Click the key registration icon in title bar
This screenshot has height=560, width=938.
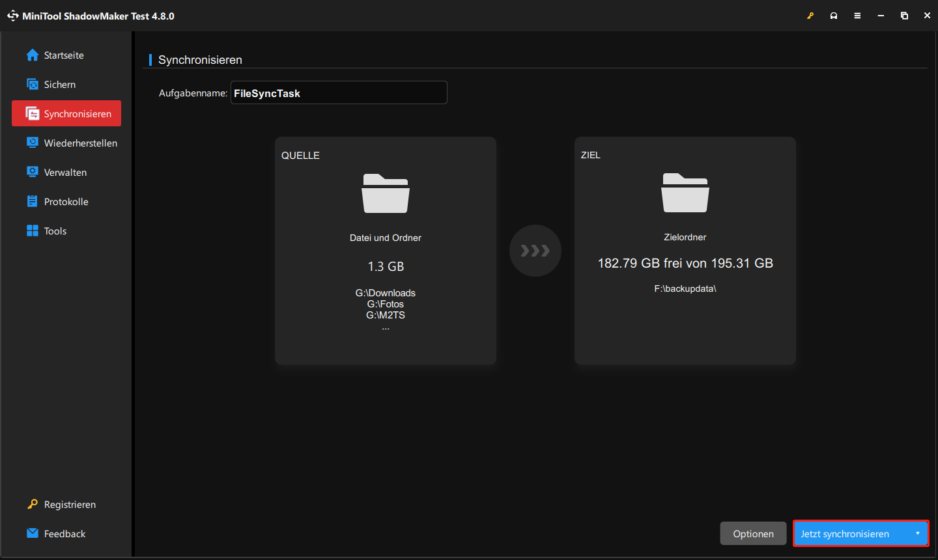click(810, 16)
